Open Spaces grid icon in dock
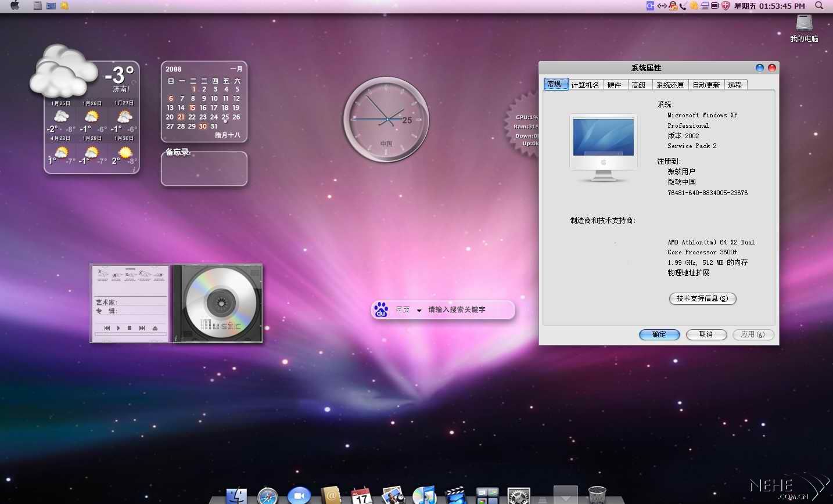The width and height of the screenshot is (833, 504). tap(487, 495)
